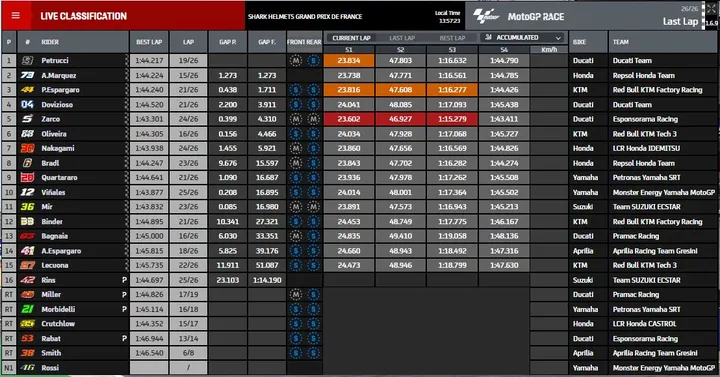
Task: Switch to Last Lap tab
Action: [x=402, y=38]
